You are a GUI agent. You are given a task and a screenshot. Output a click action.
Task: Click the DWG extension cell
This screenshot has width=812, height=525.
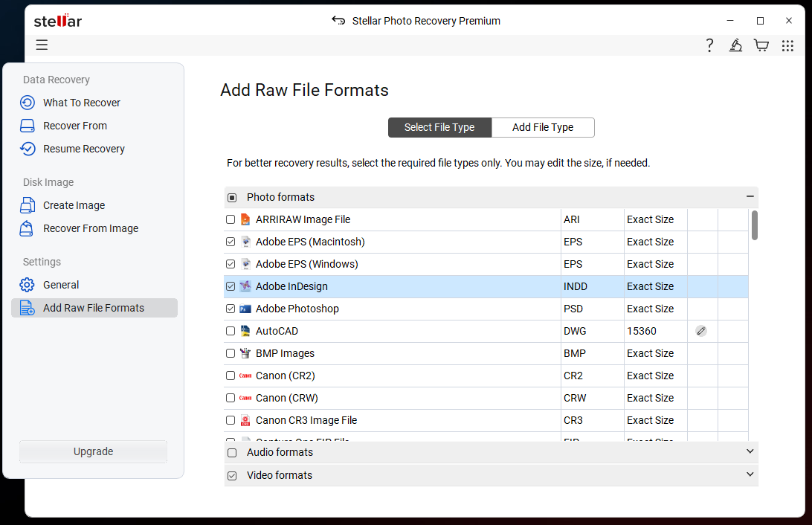[593, 331]
